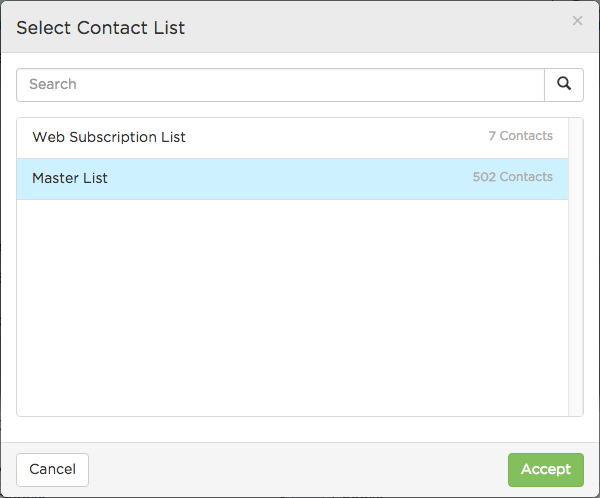This screenshot has width=600, height=498.
Task: Select the Web Subscription List row
Action: [292, 138]
